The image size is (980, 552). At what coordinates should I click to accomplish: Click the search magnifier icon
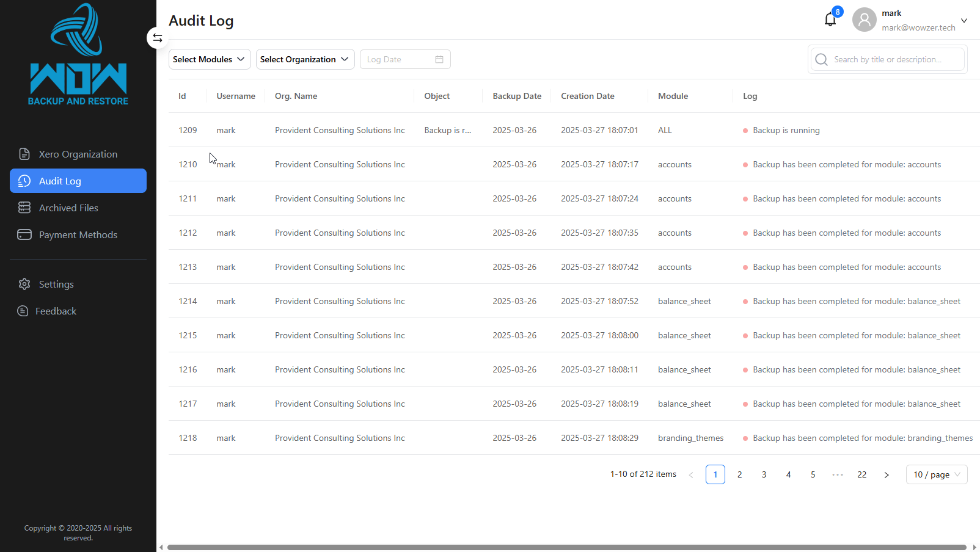[x=821, y=59]
